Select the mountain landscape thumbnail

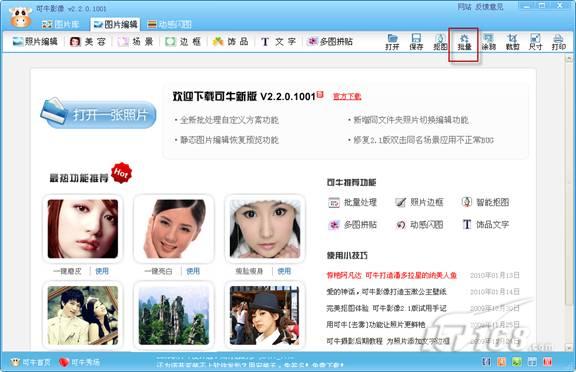[174, 315]
